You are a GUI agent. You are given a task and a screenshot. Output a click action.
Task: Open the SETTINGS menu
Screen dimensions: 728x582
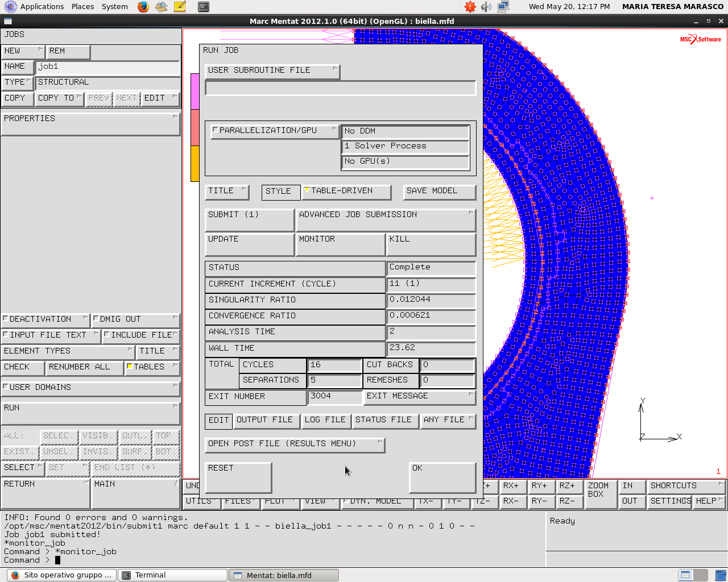[x=669, y=501]
